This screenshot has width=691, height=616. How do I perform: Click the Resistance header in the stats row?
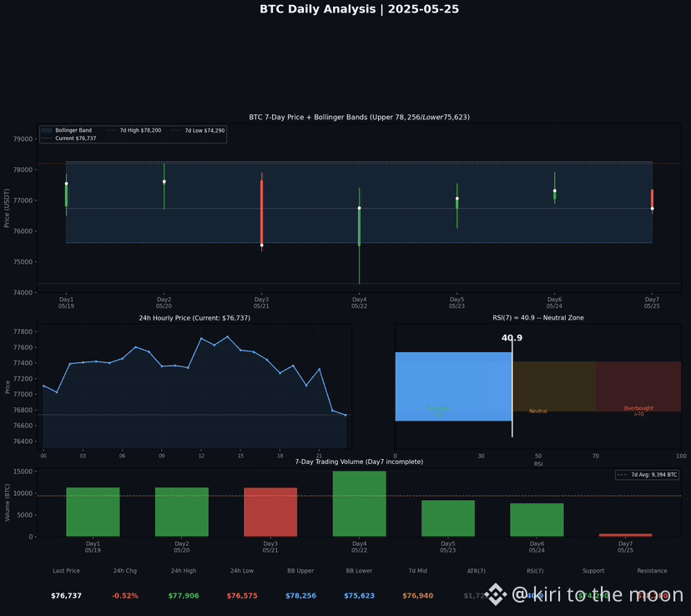(x=652, y=571)
